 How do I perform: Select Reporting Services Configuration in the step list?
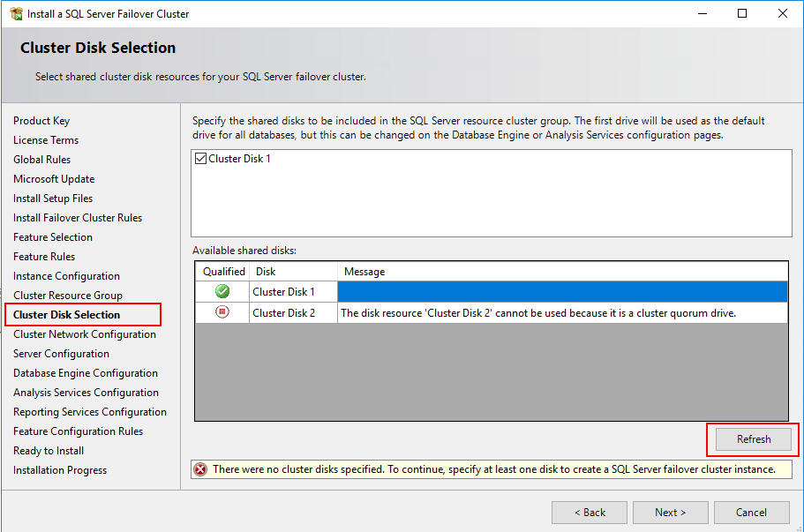(90, 412)
